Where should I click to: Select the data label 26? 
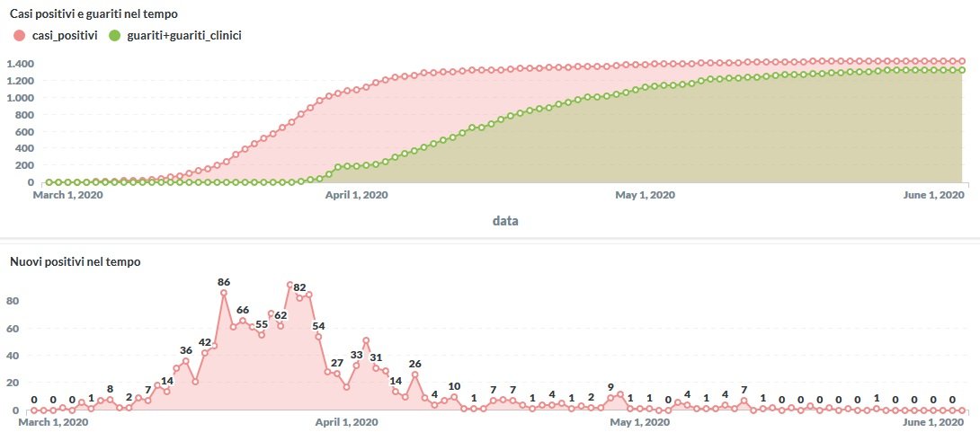click(414, 364)
